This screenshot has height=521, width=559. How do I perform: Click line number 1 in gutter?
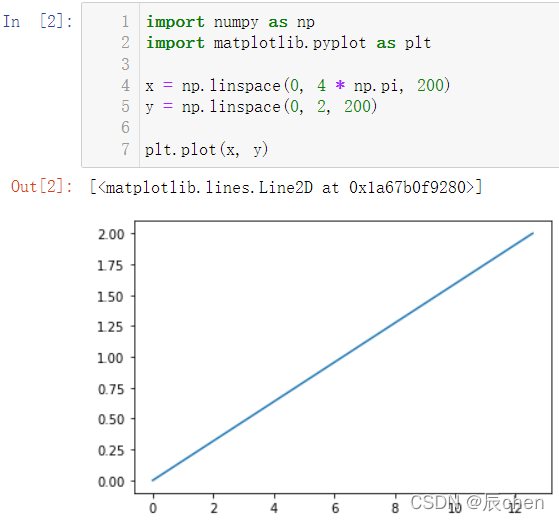click(125, 22)
